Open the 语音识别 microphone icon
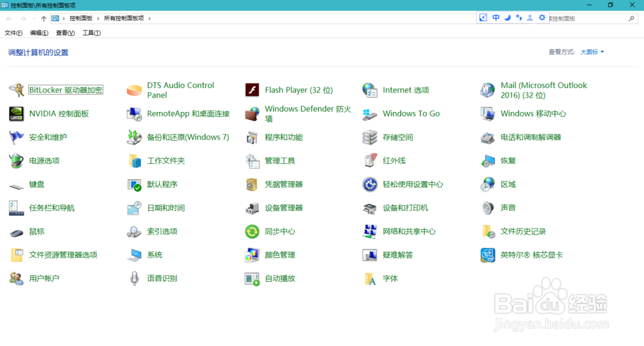The height and width of the screenshot is (346, 644). 135,278
